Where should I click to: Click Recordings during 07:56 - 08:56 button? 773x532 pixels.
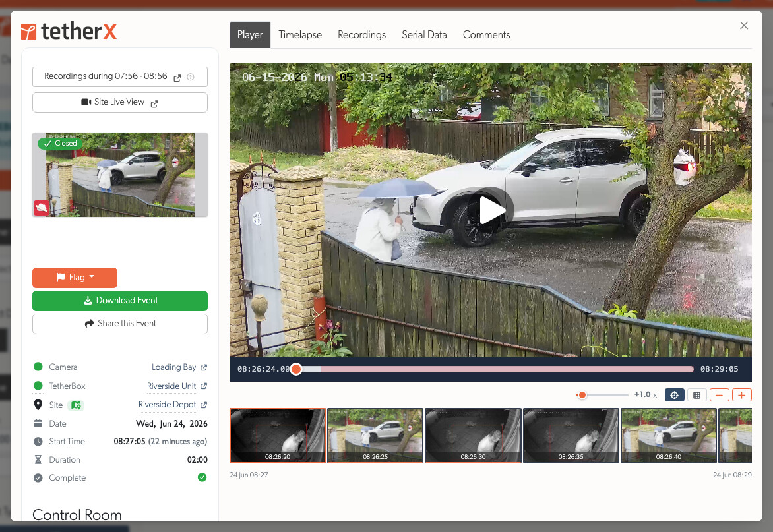(120, 77)
